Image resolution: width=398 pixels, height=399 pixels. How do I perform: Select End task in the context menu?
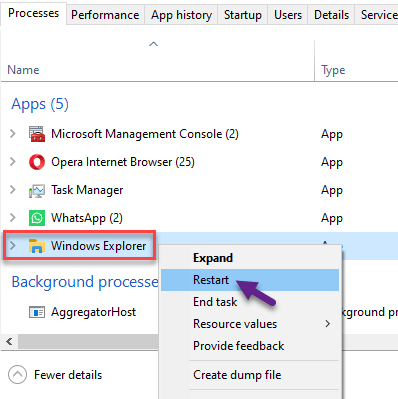[250, 302]
